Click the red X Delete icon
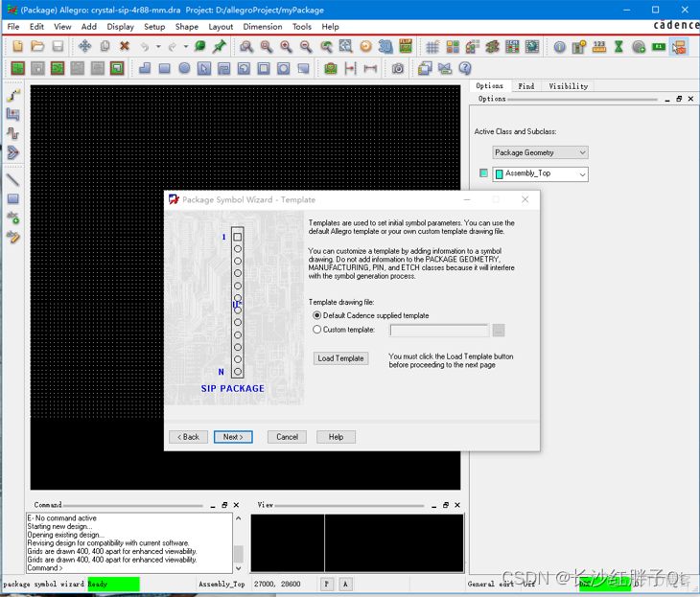Screen dimensions: 700x597 [125, 46]
